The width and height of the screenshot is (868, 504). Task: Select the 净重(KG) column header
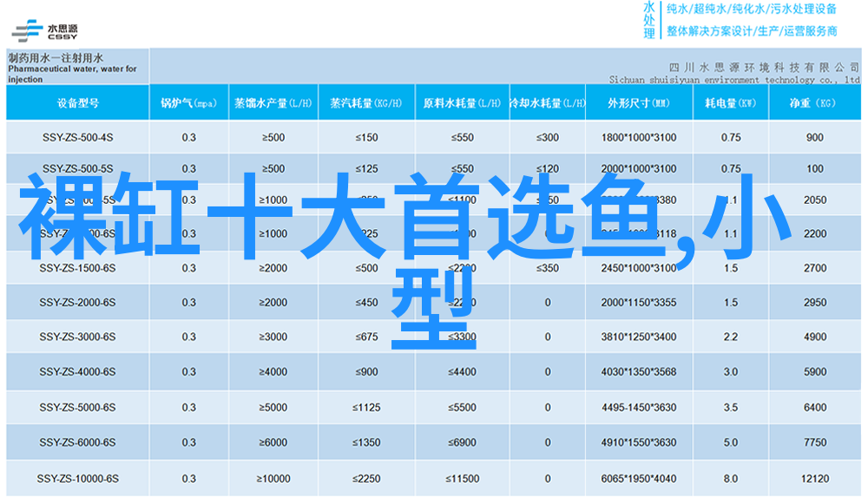(813, 103)
